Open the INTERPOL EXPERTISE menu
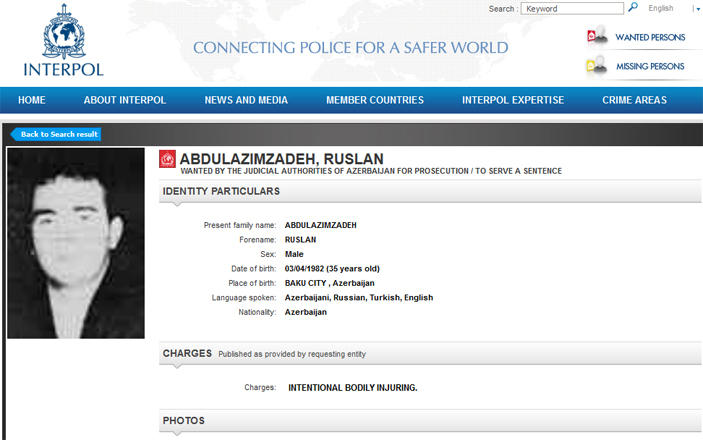Image resolution: width=703 pixels, height=440 pixels. pos(513,100)
